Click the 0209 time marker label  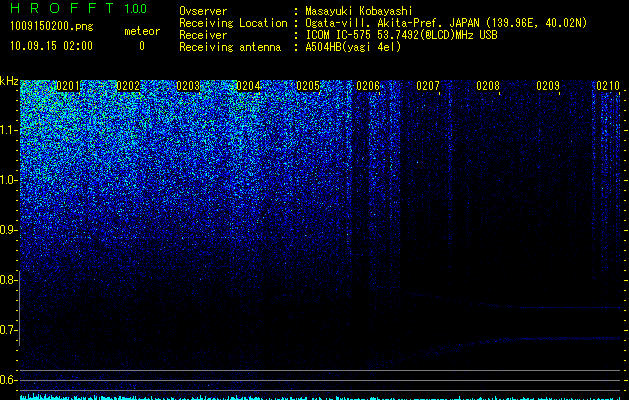(x=548, y=86)
